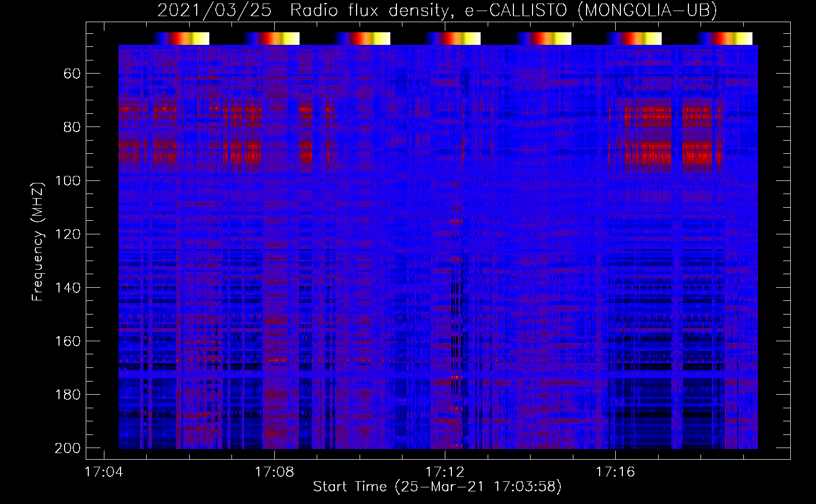Click the 180 MHz frequency tick label

pyautogui.click(x=68, y=395)
